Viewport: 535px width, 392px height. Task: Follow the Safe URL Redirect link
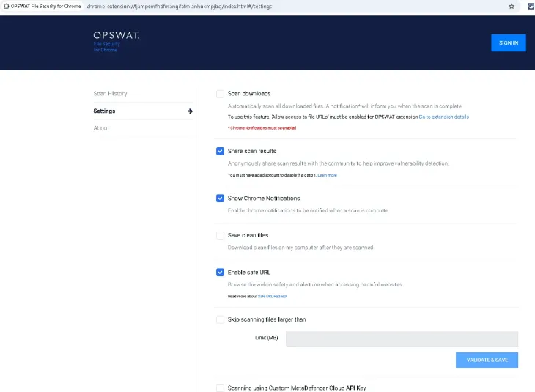click(x=273, y=297)
